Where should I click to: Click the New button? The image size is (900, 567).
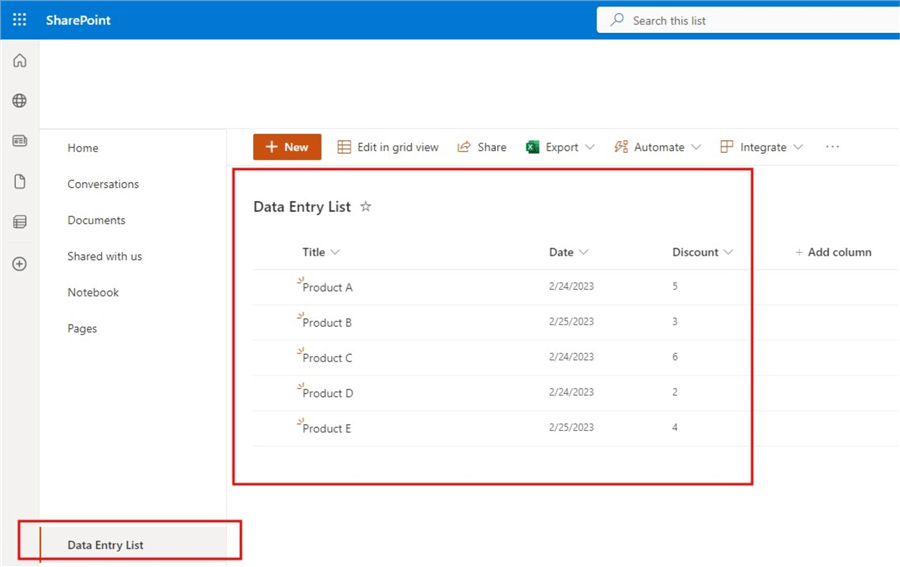click(x=287, y=147)
